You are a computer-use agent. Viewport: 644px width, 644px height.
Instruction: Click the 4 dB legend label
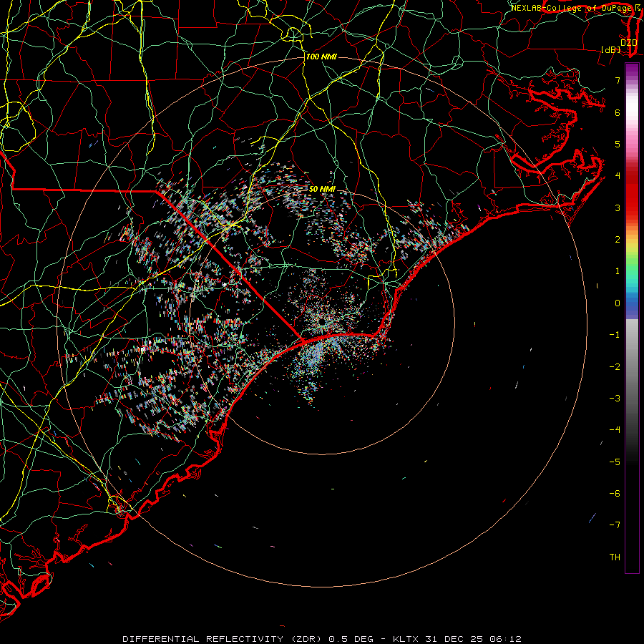point(618,176)
